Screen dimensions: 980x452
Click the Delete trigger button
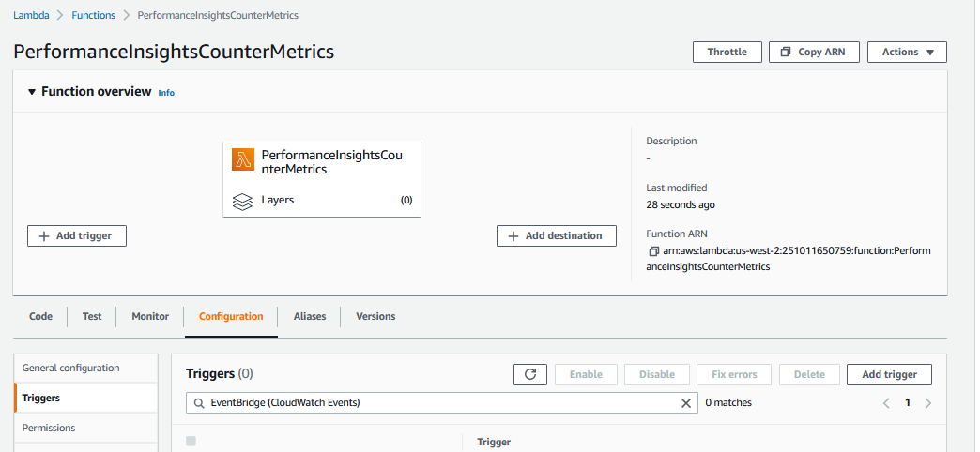coord(809,374)
